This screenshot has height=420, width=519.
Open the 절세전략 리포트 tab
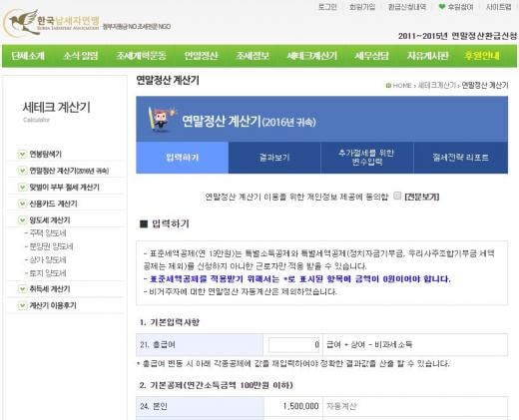click(x=461, y=158)
